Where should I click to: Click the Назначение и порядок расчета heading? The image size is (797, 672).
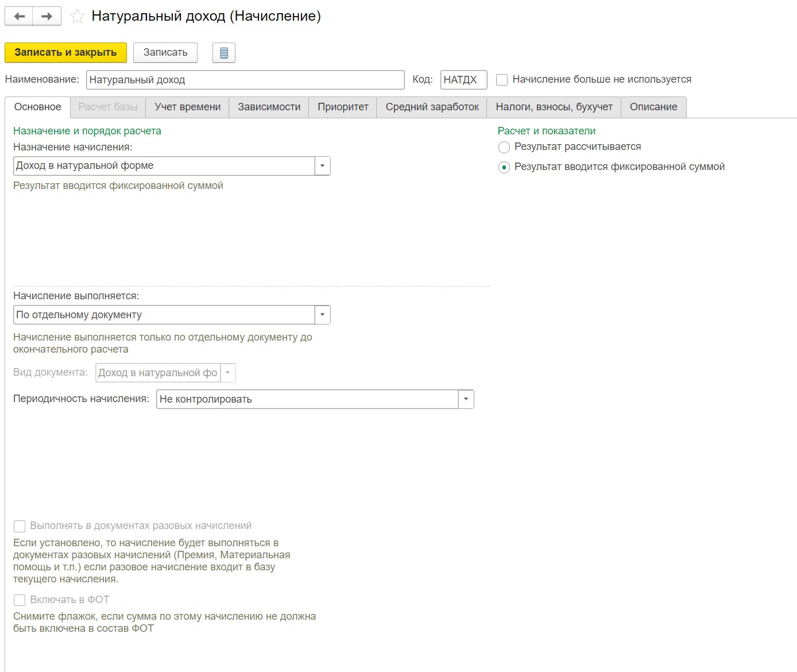tap(87, 131)
